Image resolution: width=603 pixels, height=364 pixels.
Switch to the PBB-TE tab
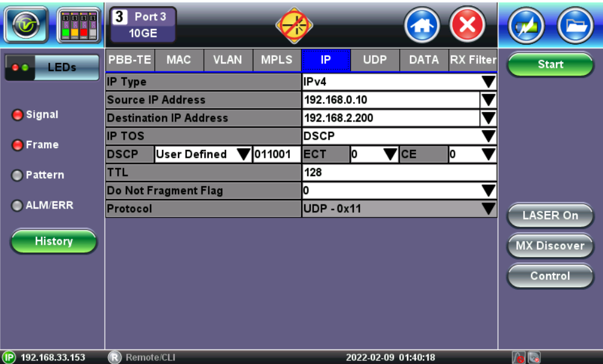coord(130,60)
